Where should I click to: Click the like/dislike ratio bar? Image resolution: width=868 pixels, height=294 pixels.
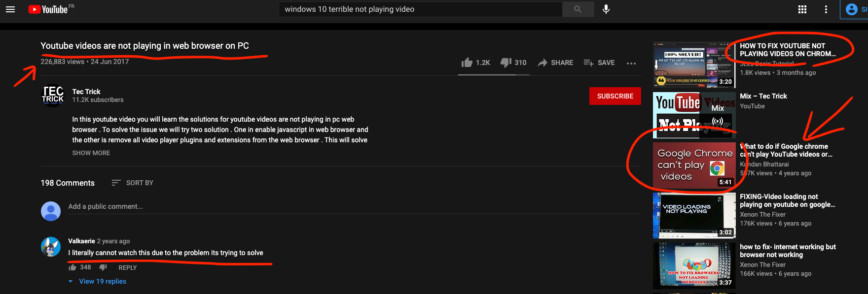(494, 75)
